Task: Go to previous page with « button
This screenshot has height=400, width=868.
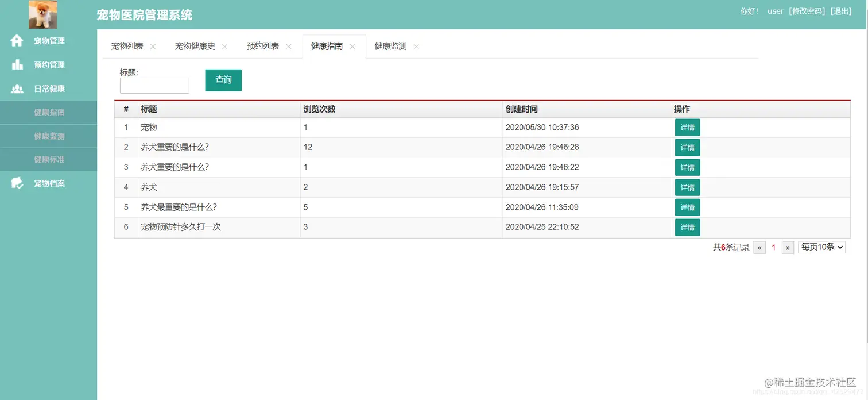Action: tap(759, 248)
